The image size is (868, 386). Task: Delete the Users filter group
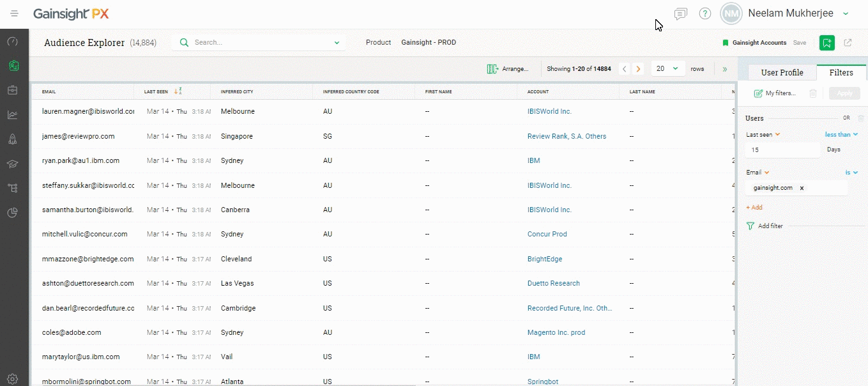tap(860, 118)
